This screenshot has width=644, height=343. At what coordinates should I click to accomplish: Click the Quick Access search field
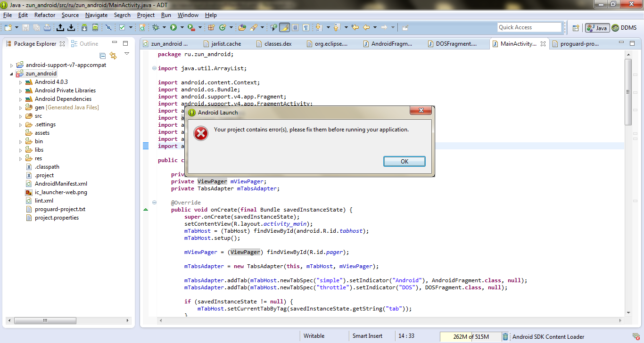529,27
